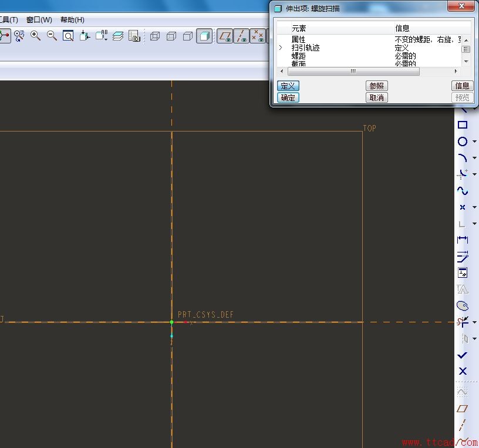Image resolution: width=479 pixels, height=448 pixels.
Task: Open the Arc tool dropdown arrow
Action: pos(473,159)
